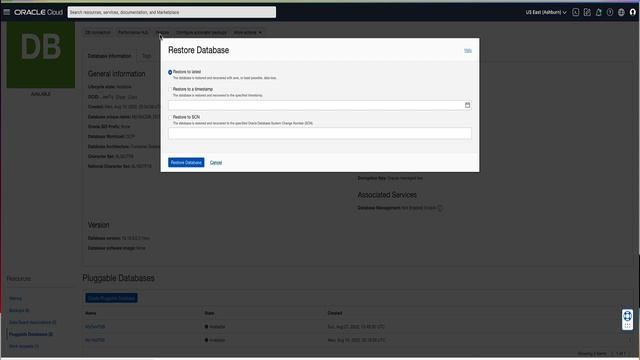Select the Restore to a timestamp option
Image resolution: width=640 pixels, height=360 pixels.
(x=170, y=89)
